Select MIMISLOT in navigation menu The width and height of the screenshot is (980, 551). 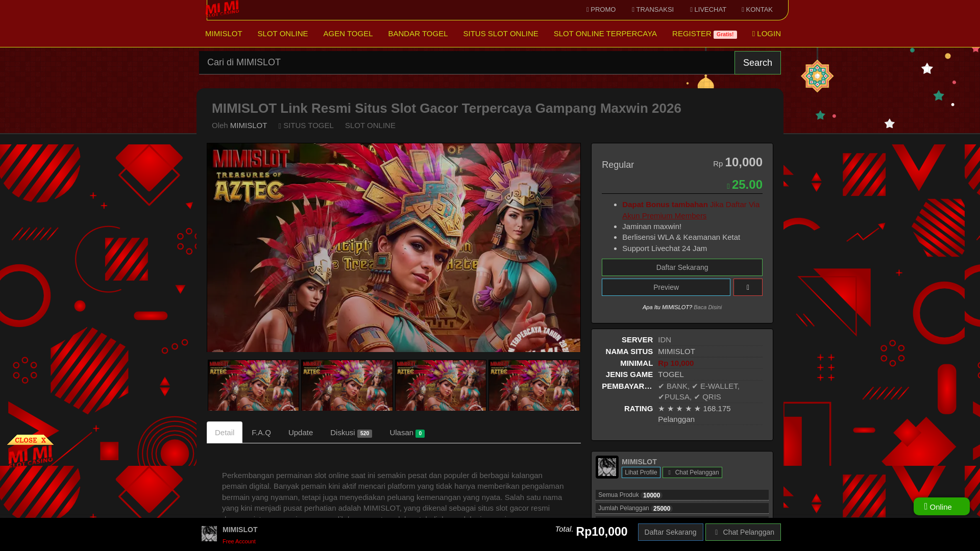(224, 34)
